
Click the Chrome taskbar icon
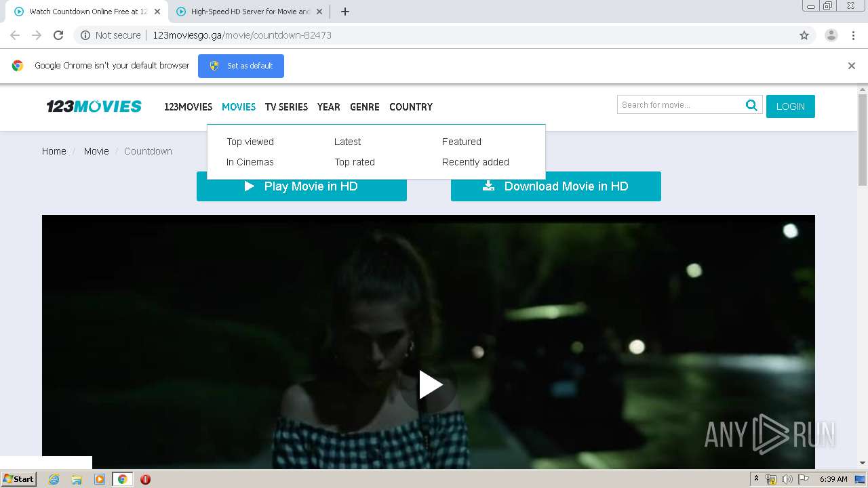[x=122, y=479]
